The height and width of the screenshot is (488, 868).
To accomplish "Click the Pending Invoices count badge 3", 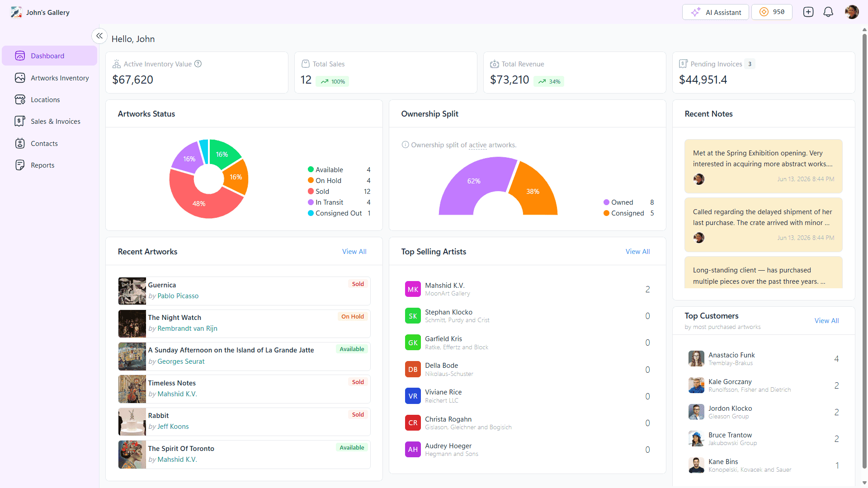I will click(x=750, y=64).
